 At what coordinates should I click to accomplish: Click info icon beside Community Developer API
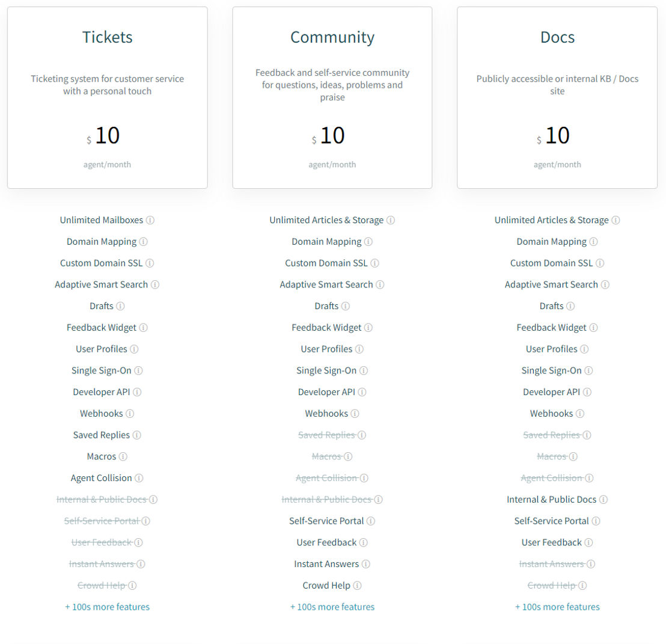click(x=362, y=392)
